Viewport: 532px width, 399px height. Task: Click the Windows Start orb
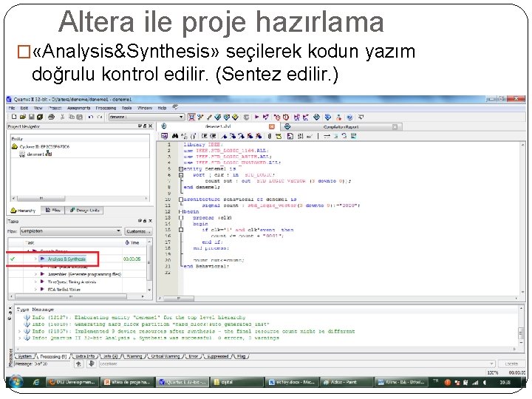click(x=16, y=382)
